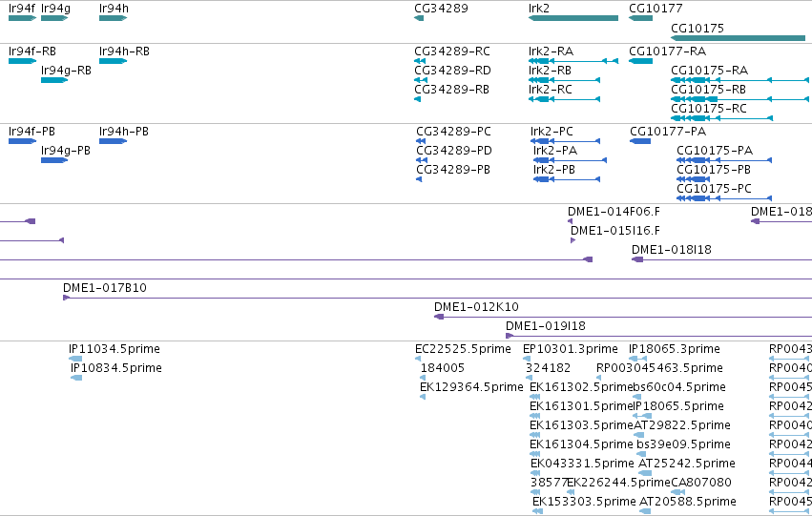Image resolution: width=812 pixels, height=516 pixels.
Task: Click the EC22525.5prime EST
Action: [418, 359]
